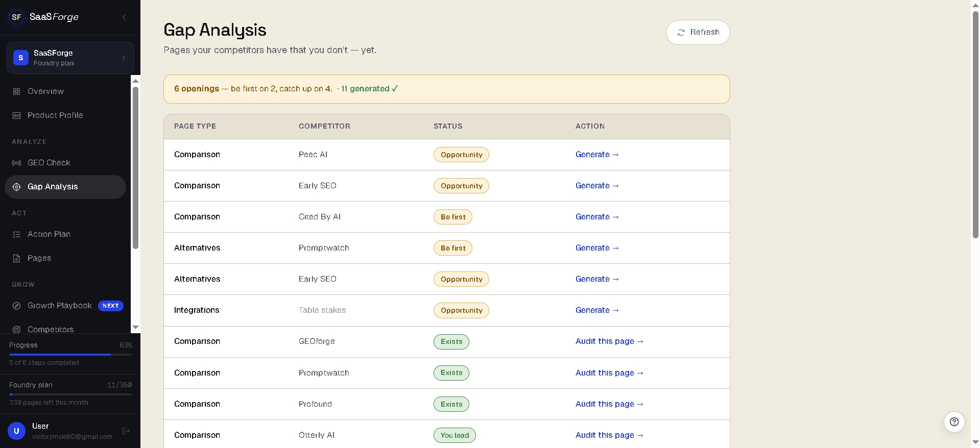Select Gap Analysis in the sidebar
980x448 pixels.
click(x=65, y=187)
